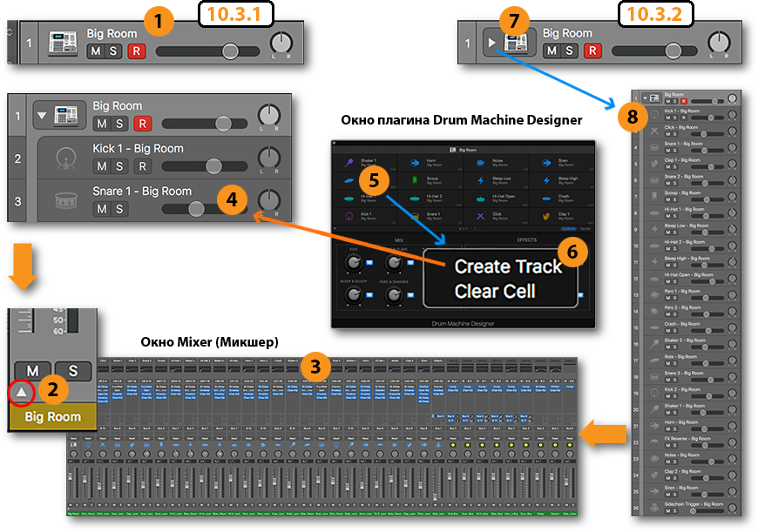Select the Kick 1 pad icon in Drum Machine Designer
Viewport: 758px width, 532px height.
pyautogui.click(x=349, y=216)
